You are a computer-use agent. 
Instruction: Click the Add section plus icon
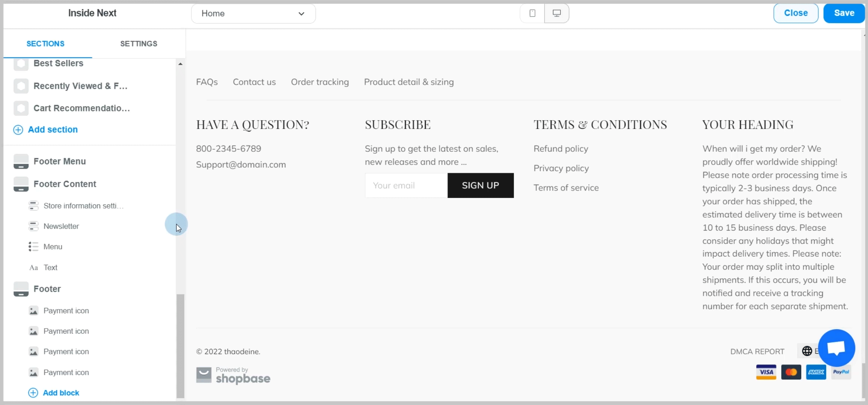pos(18,130)
